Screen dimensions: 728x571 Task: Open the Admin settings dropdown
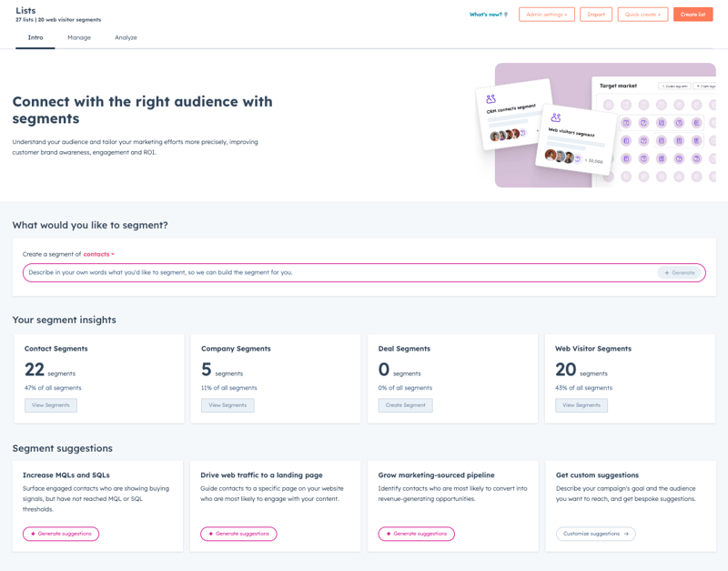[546, 15]
